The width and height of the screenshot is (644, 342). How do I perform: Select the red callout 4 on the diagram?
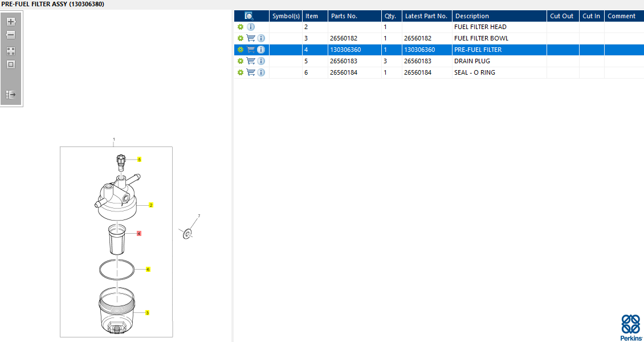(139, 234)
